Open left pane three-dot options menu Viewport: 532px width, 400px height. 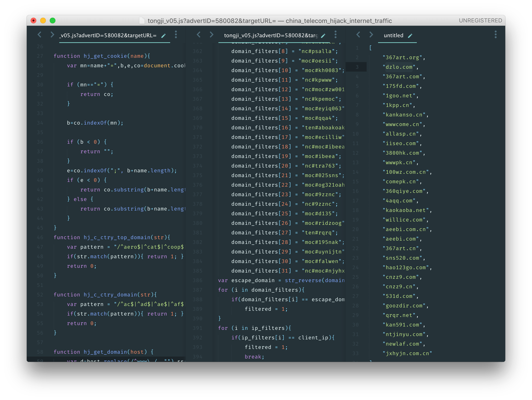(x=176, y=35)
